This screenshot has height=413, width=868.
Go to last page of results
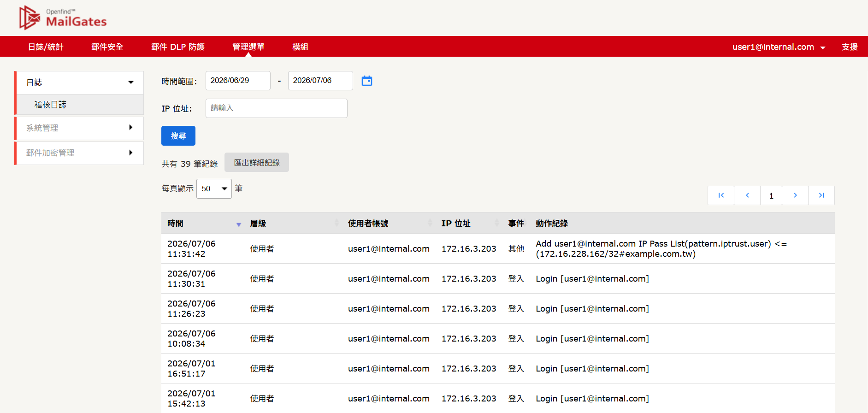point(821,195)
